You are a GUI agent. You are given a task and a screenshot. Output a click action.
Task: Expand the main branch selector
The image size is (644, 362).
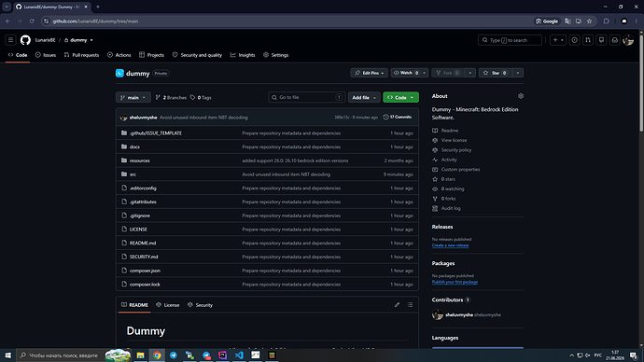pyautogui.click(x=133, y=97)
